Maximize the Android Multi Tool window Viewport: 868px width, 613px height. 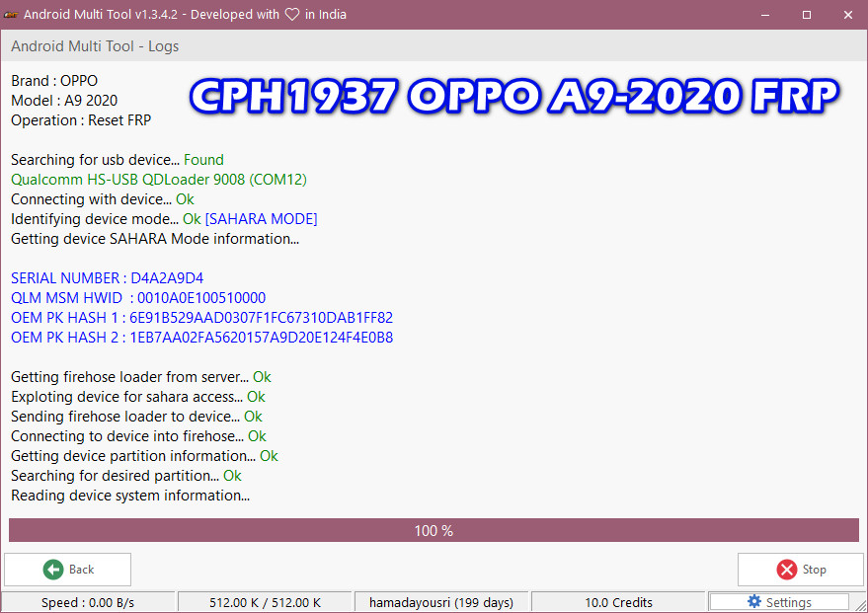coord(807,15)
